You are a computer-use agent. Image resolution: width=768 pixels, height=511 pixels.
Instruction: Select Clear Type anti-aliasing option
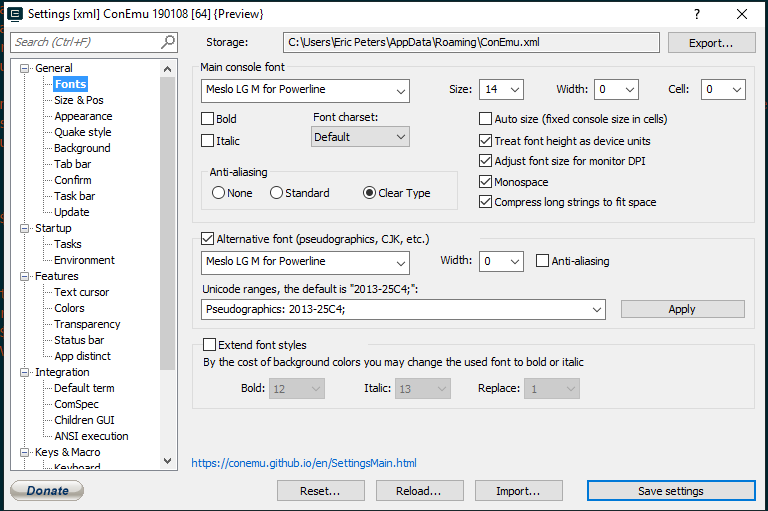369,193
